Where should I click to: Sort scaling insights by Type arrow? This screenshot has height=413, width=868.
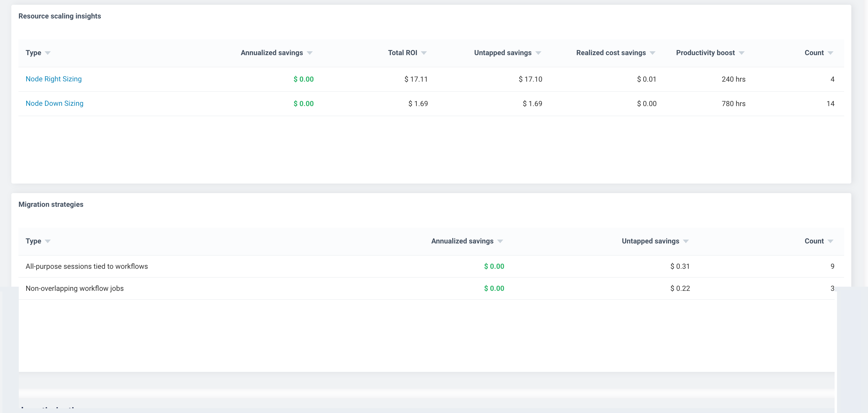point(48,53)
